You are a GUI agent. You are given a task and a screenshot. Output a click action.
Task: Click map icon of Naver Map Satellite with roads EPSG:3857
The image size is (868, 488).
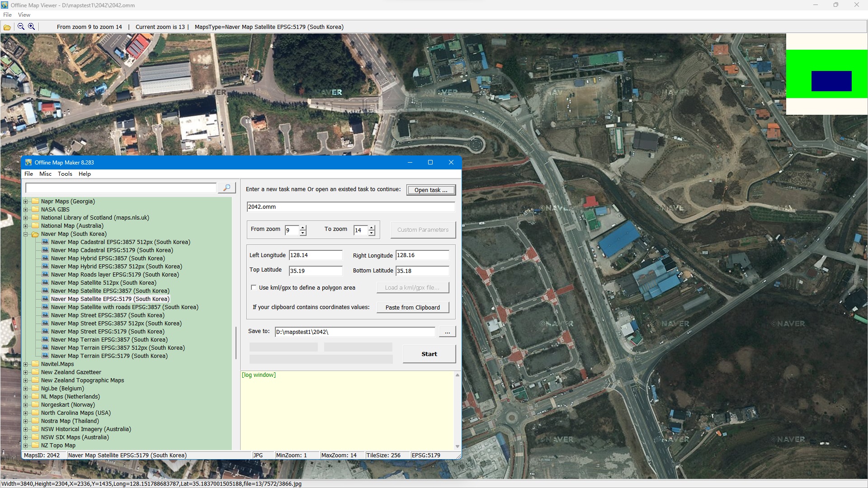coord(45,307)
